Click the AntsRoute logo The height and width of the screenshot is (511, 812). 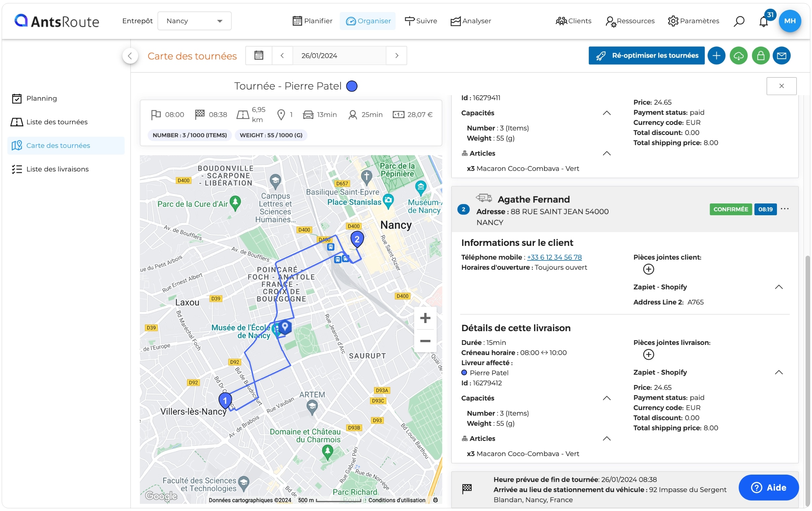(x=57, y=21)
